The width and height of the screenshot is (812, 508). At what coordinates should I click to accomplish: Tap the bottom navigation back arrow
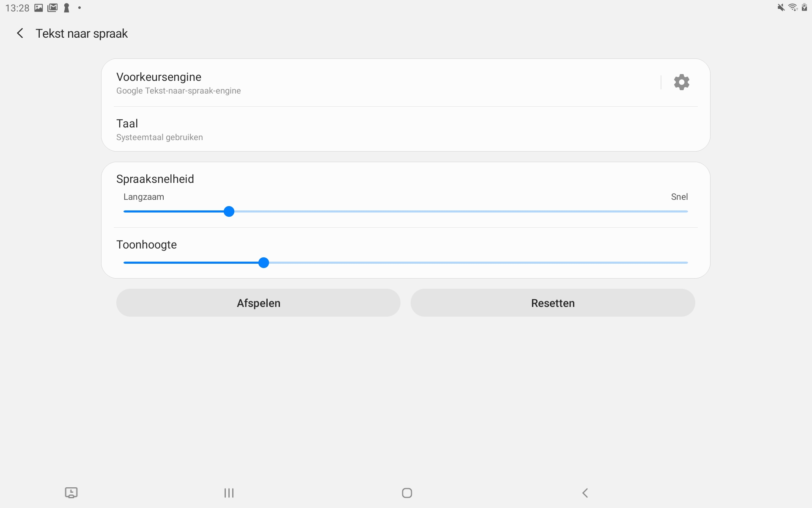(585, 493)
